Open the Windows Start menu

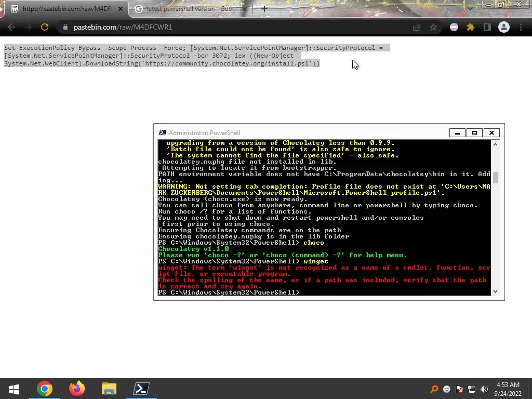[14, 389]
